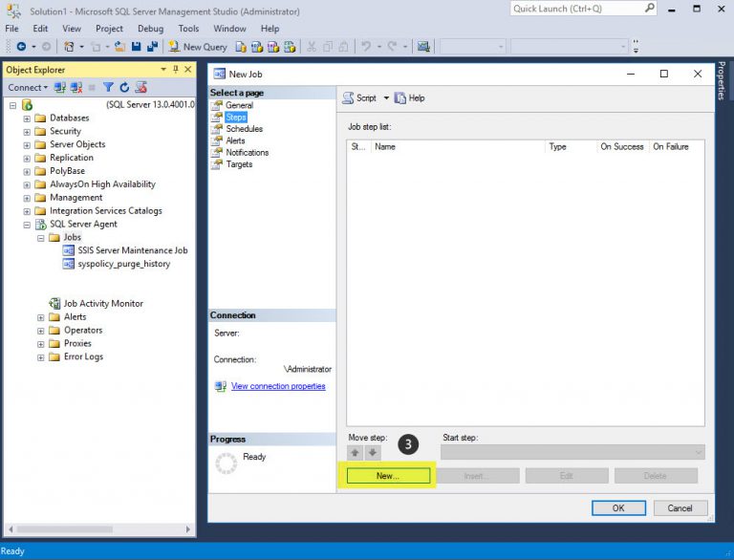
Task: Click the Help button in New Job
Action: coord(410,97)
